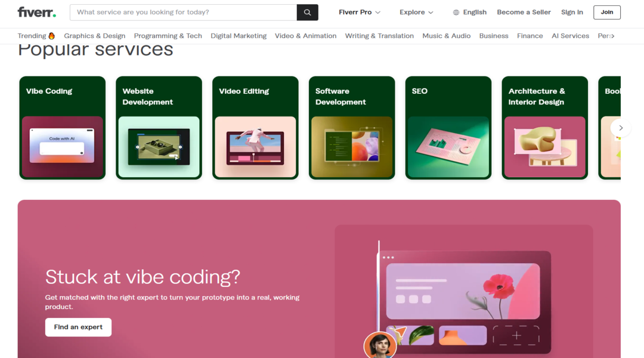Open the Finance category
This screenshot has width=644, height=358.
[530, 36]
